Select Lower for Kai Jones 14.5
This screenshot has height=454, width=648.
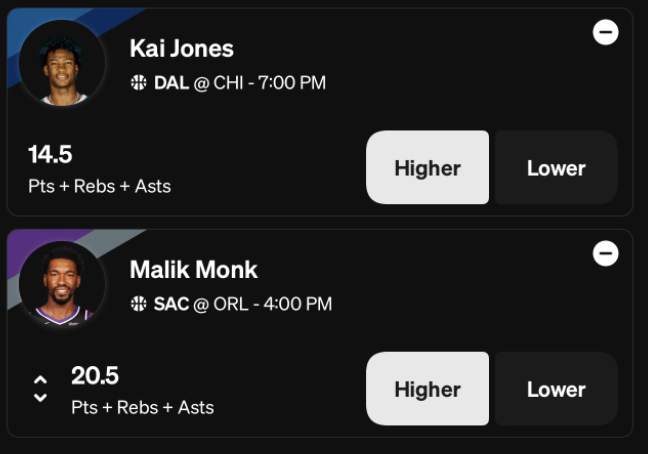pos(556,167)
